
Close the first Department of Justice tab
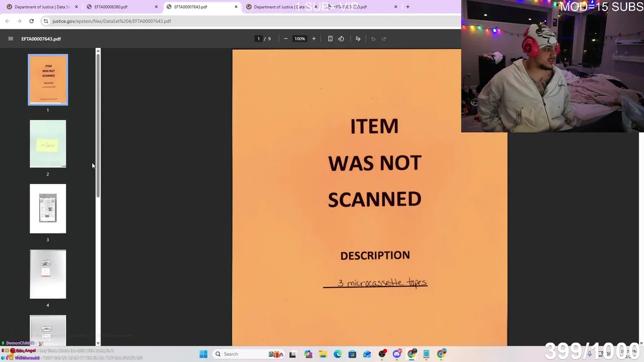[x=76, y=7]
